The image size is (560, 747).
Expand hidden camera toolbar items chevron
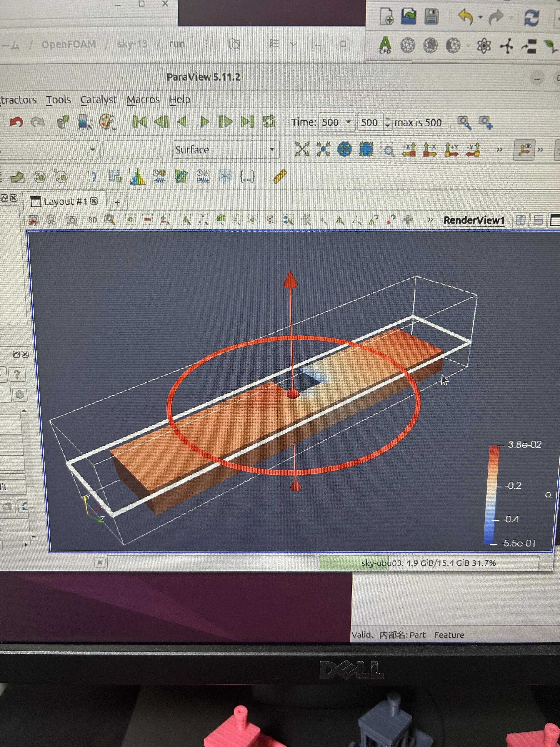499,150
